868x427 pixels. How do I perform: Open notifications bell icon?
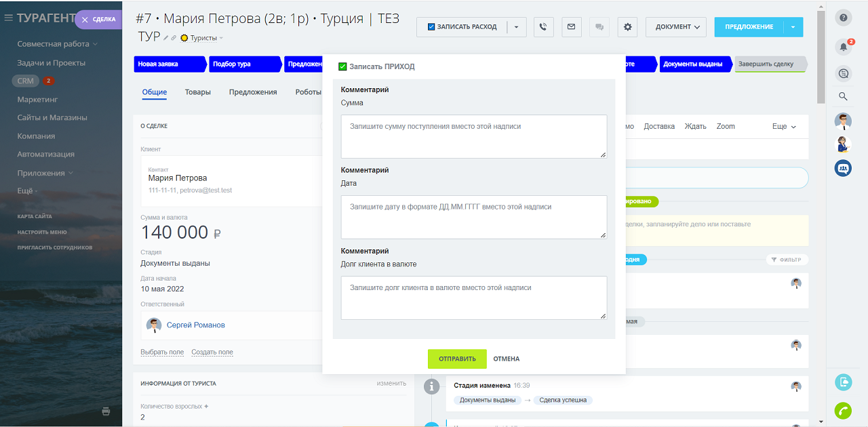click(x=844, y=46)
